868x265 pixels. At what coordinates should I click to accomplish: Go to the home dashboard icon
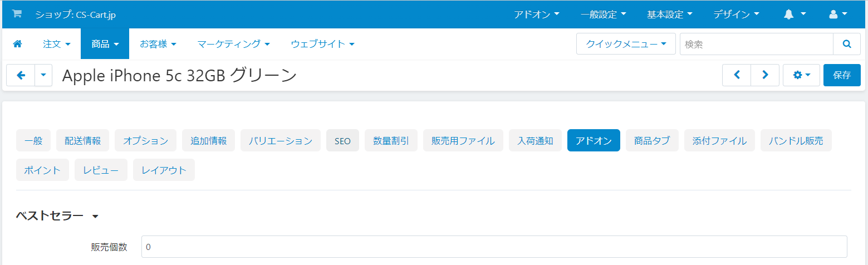click(17, 44)
